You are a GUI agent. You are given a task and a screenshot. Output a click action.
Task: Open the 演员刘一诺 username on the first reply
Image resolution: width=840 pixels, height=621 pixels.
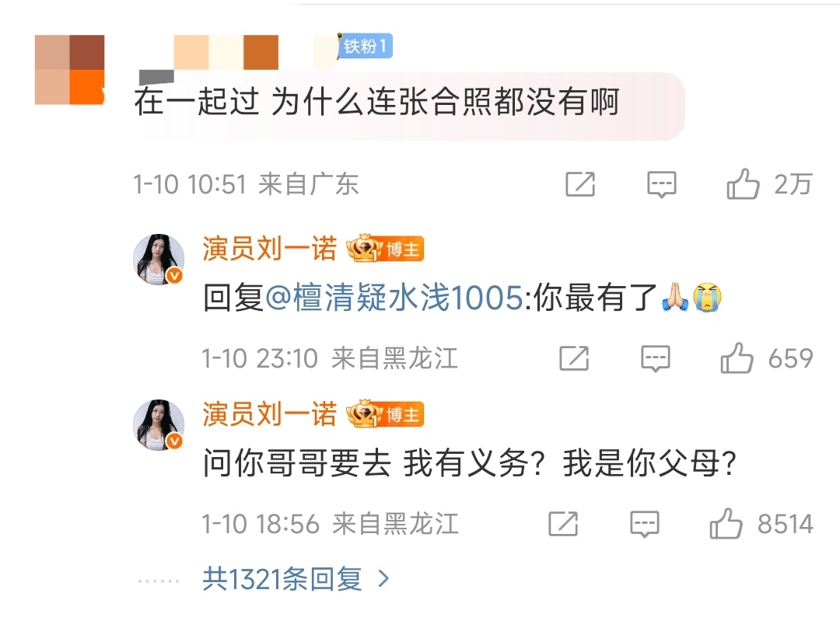[x=269, y=249]
